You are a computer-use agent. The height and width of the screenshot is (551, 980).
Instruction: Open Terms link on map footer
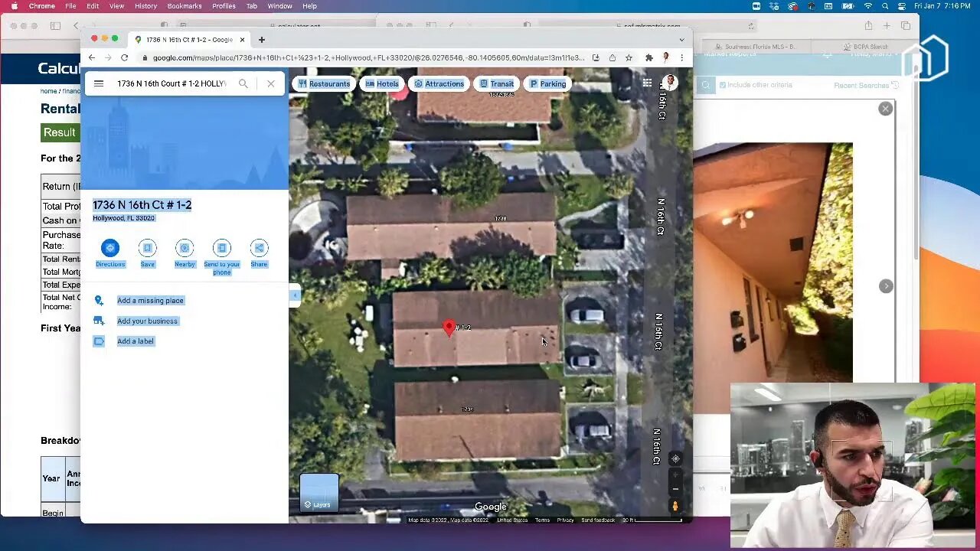pos(542,520)
